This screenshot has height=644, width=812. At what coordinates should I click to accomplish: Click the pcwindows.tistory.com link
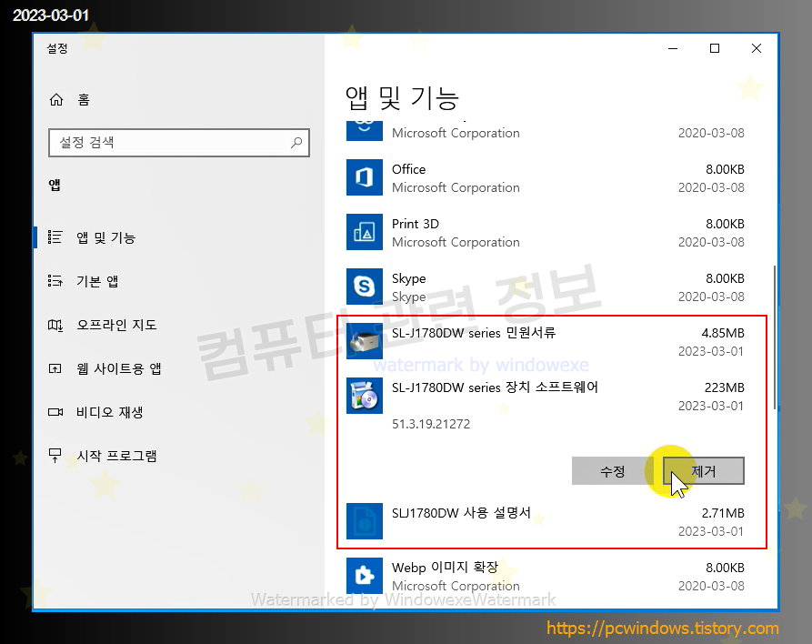point(663,628)
